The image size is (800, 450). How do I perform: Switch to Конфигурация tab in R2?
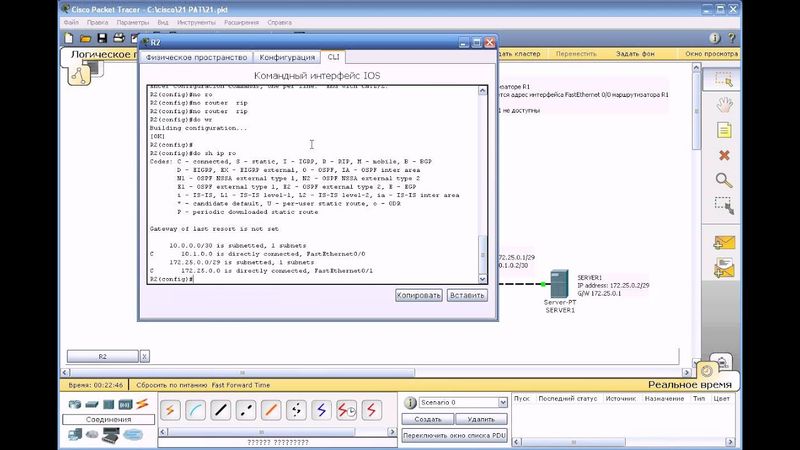(x=287, y=57)
